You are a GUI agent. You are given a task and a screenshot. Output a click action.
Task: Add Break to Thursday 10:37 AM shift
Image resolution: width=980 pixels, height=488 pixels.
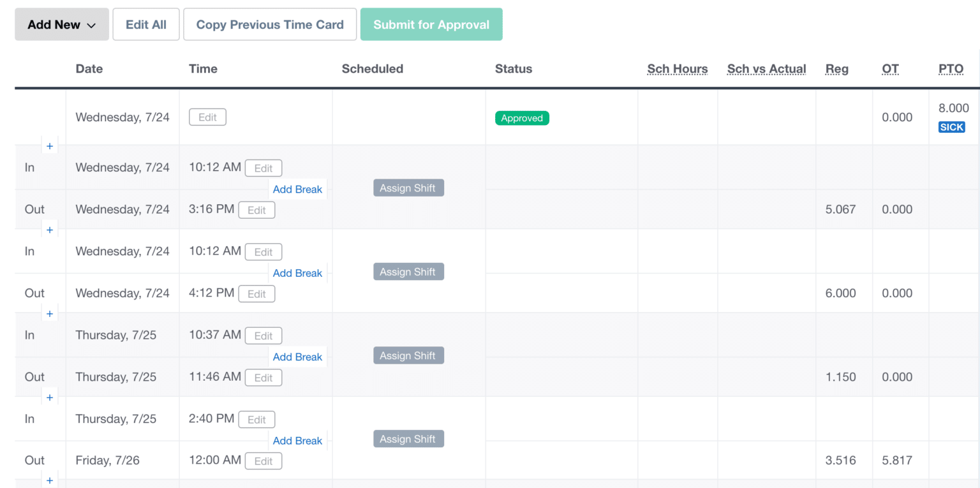(x=297, y=357)
